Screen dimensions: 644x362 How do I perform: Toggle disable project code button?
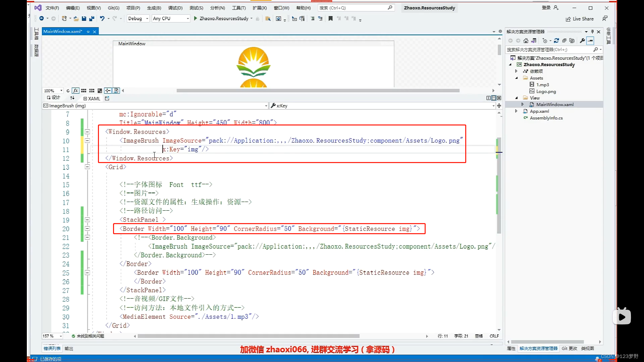point(116,91)
